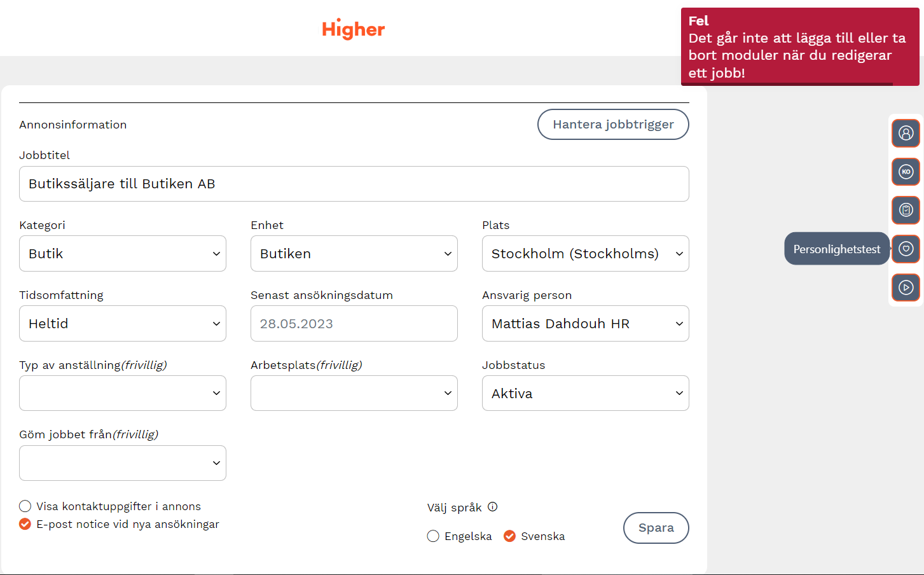Click the person profile module icon
This screenshot has width=924, height=575.
(906, 133)
